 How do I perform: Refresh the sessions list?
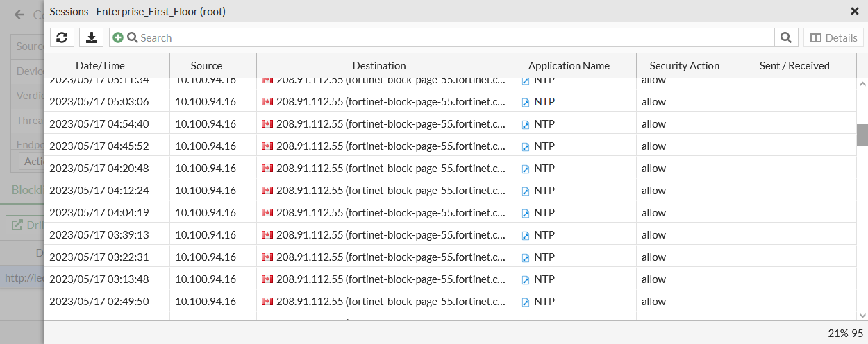coord(62,37)
